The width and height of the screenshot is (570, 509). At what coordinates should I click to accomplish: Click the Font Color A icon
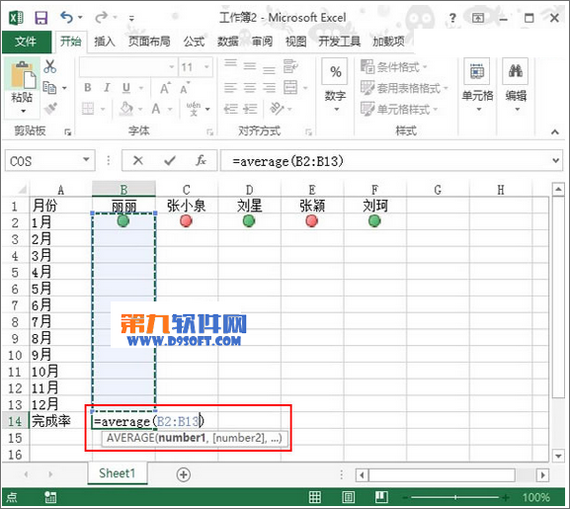pos(156,108)
